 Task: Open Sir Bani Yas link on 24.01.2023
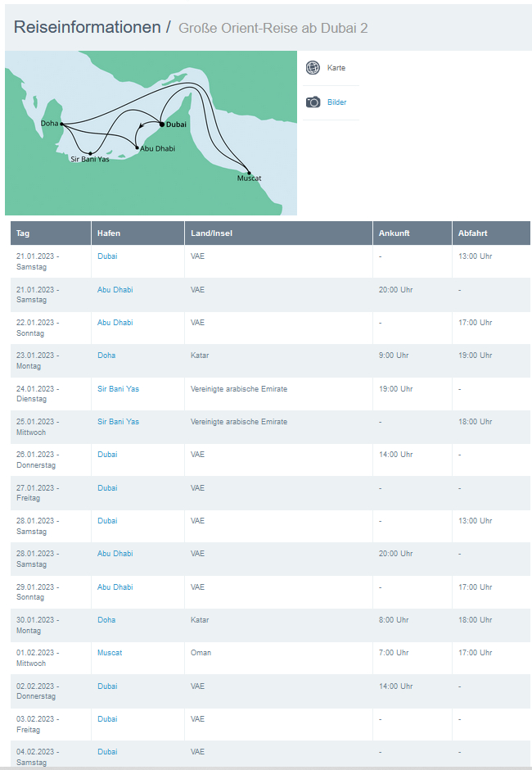point(118,389)
